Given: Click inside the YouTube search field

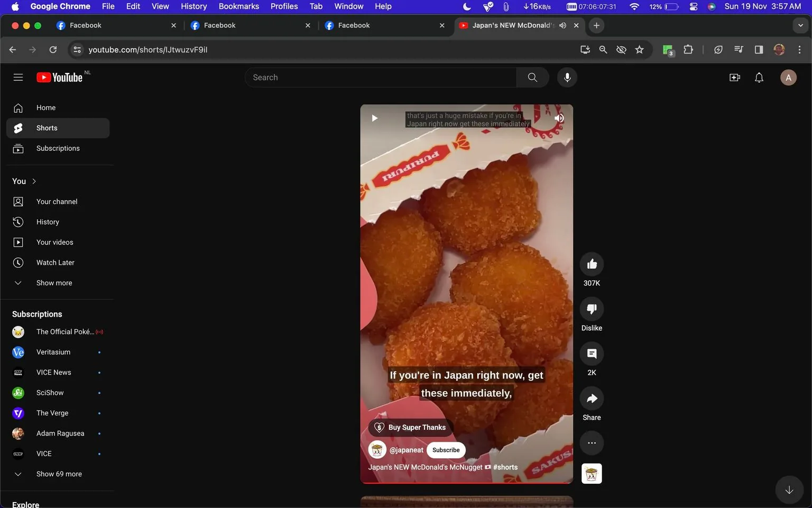Looking at the screenshot, I should click(381, 77).
